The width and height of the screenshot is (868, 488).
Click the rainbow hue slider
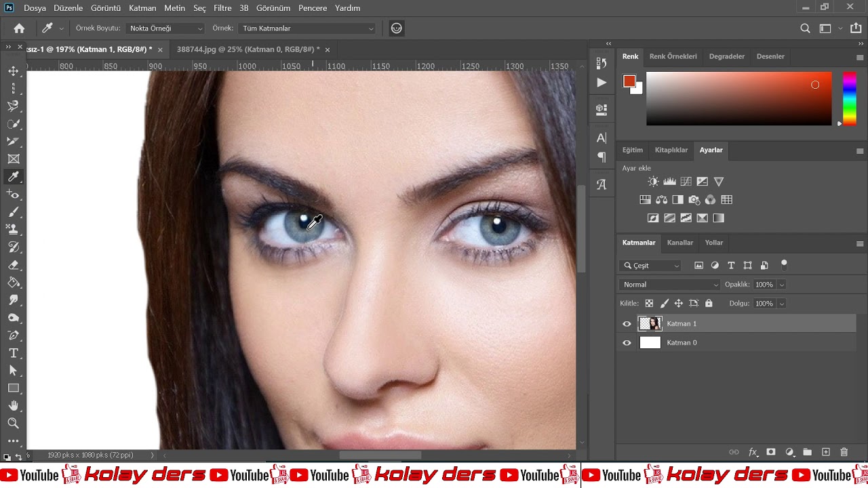pos(849,98)
